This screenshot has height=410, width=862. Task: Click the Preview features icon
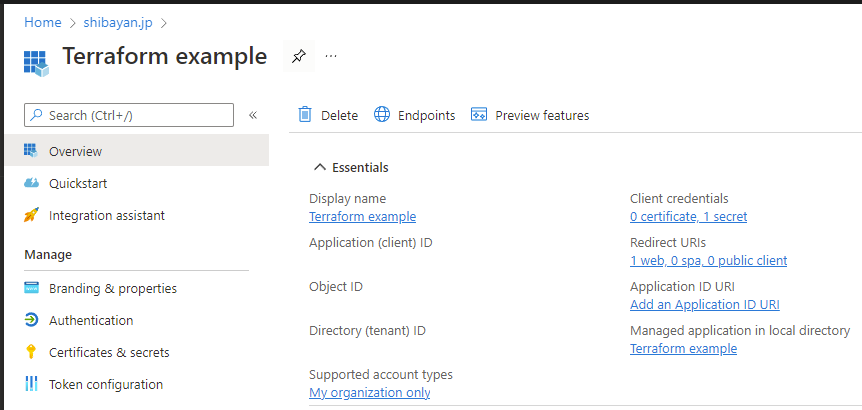coord(479,115)
